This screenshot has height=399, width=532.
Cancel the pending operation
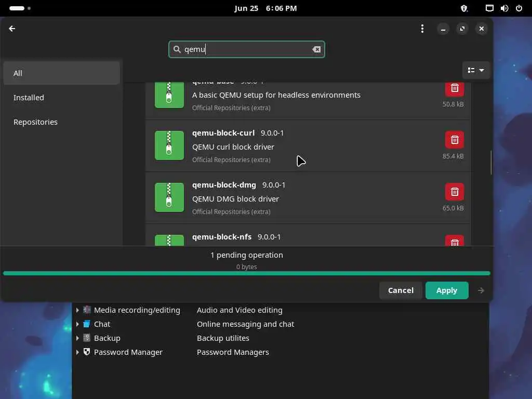point(401,290)
